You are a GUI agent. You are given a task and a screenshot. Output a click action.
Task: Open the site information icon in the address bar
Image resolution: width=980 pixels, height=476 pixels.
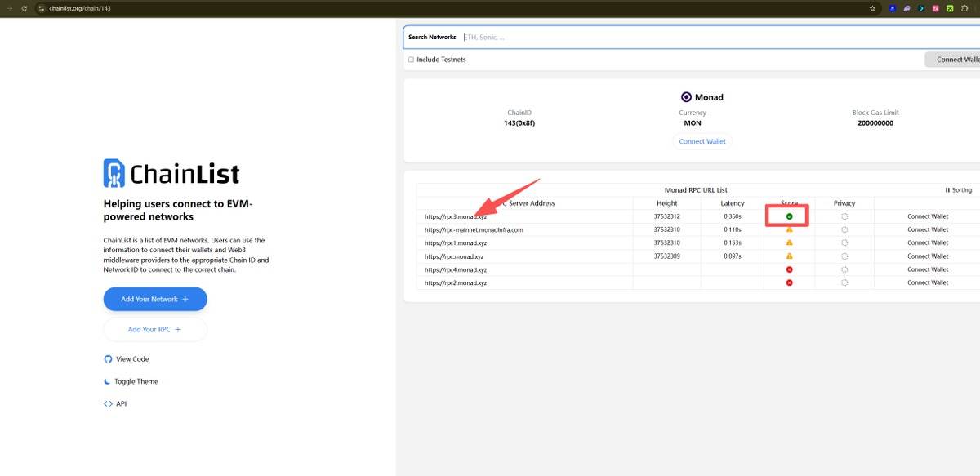42,8
